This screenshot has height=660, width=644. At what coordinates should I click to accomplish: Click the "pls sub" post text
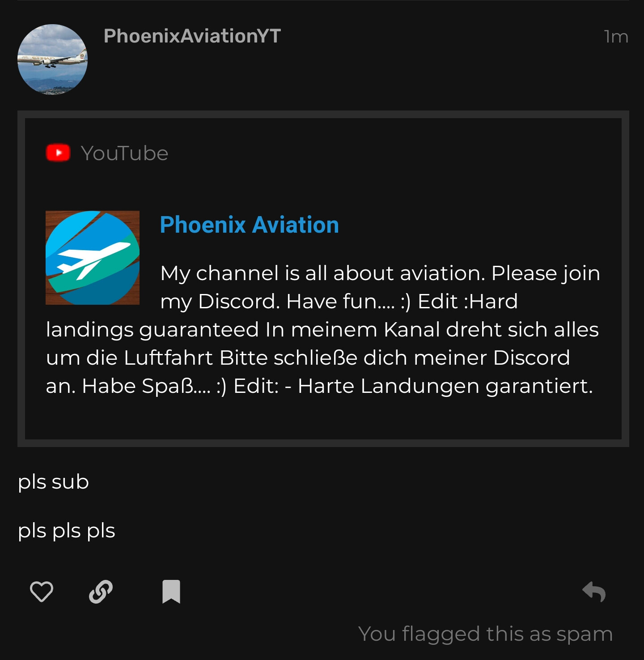[x=53, y=482]
